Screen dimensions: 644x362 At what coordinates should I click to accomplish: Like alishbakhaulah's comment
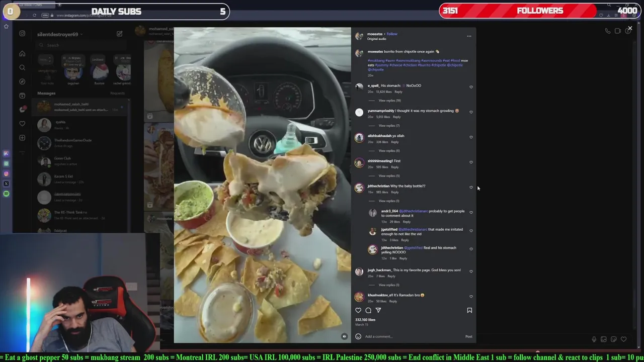pyautogui.click(x=471, y=137)
